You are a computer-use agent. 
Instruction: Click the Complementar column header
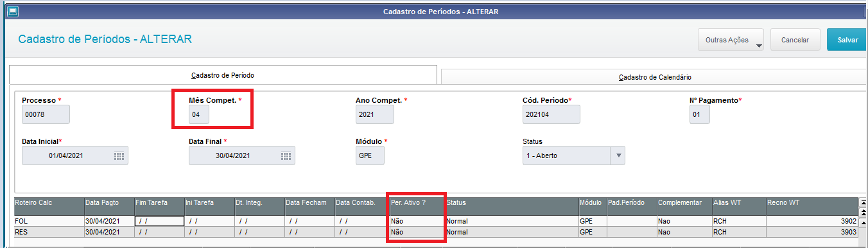684,206
